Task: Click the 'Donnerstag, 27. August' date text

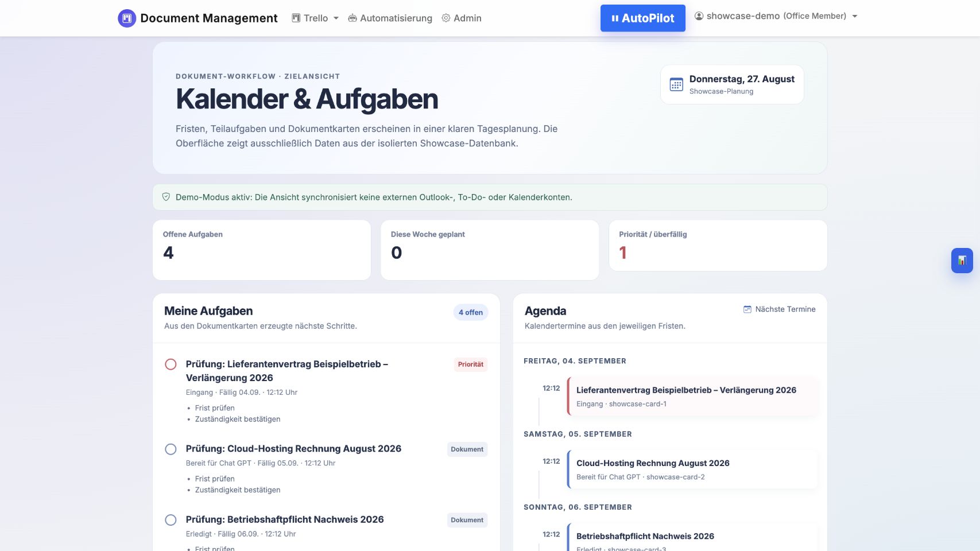Action: 742,79
